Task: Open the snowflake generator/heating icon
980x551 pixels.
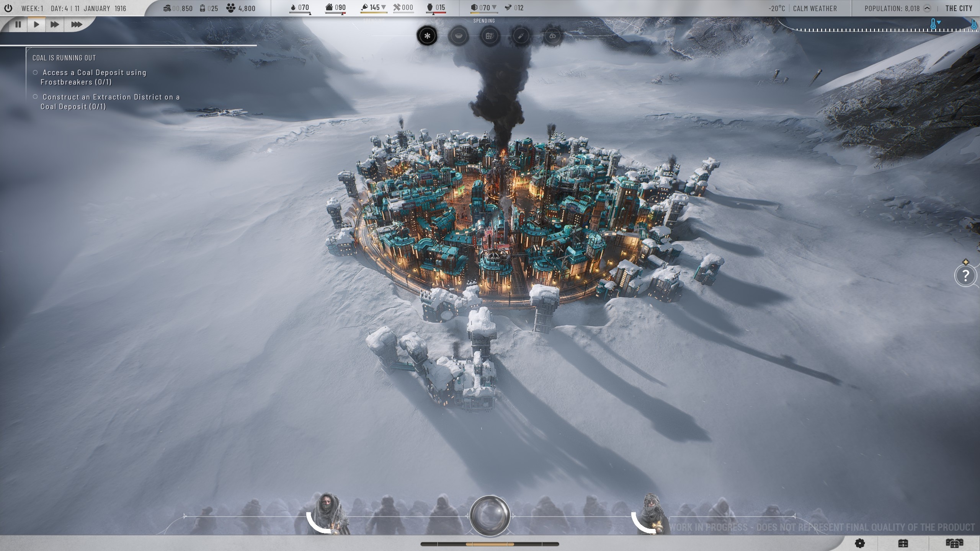Action: [427, 35]
